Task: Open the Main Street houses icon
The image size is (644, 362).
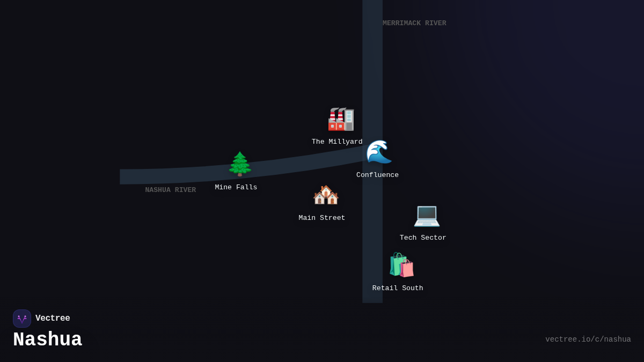Action: (326, 195)
